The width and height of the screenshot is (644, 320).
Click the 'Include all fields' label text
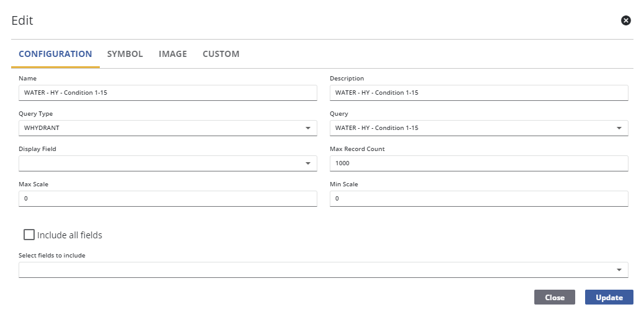69,235
